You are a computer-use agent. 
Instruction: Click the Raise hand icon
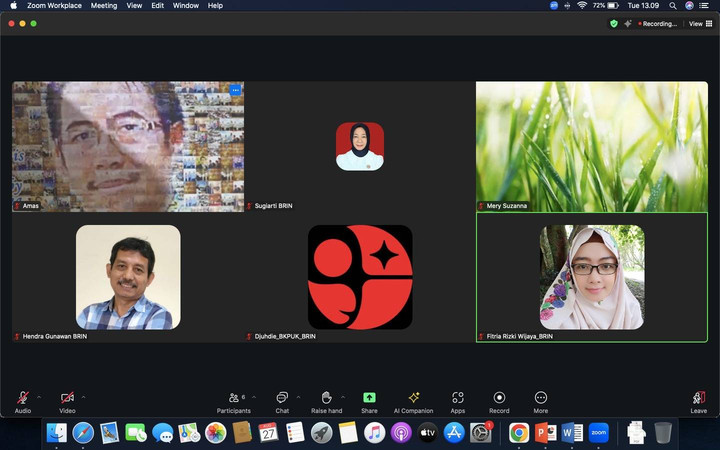tap(326, 399)
